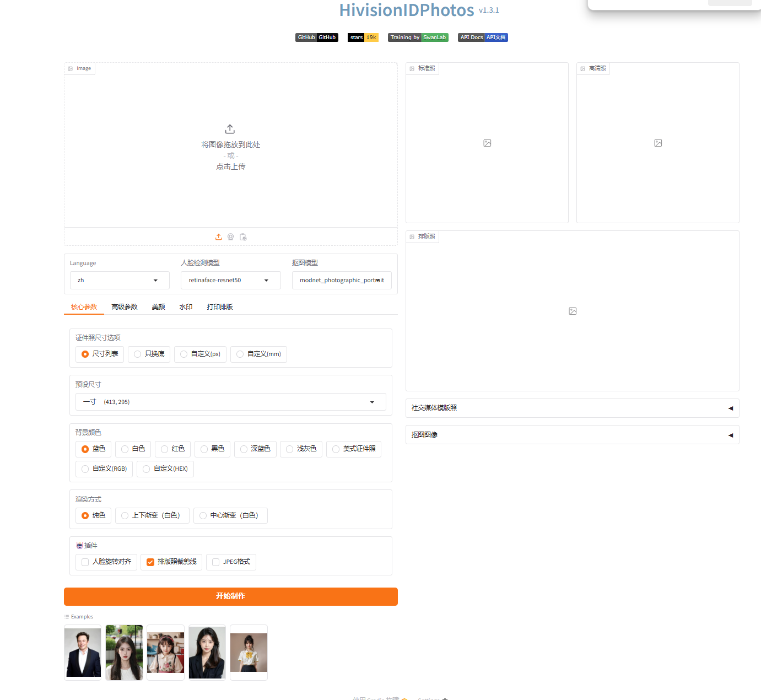Click the icon beside the 排版照 label
761x700 pixels.
click(x=412, y=237)
